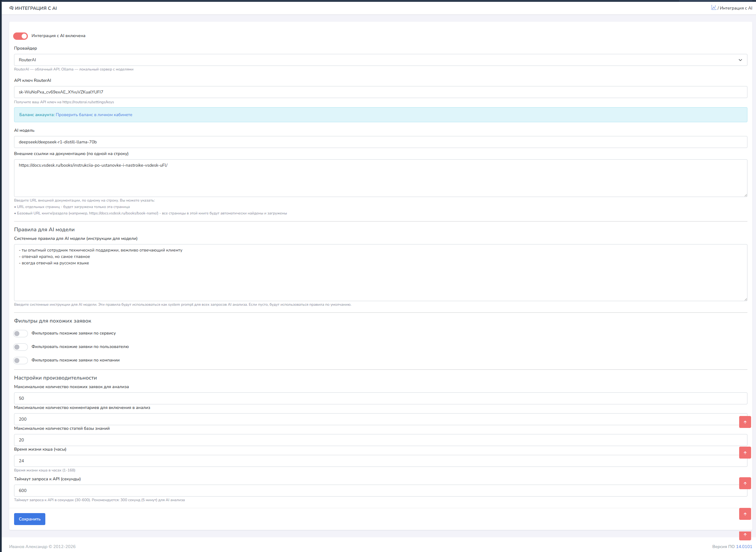Click red up-arrow button level with the Save button
This screenshot has height=552, width=756.
coord(745,514)
